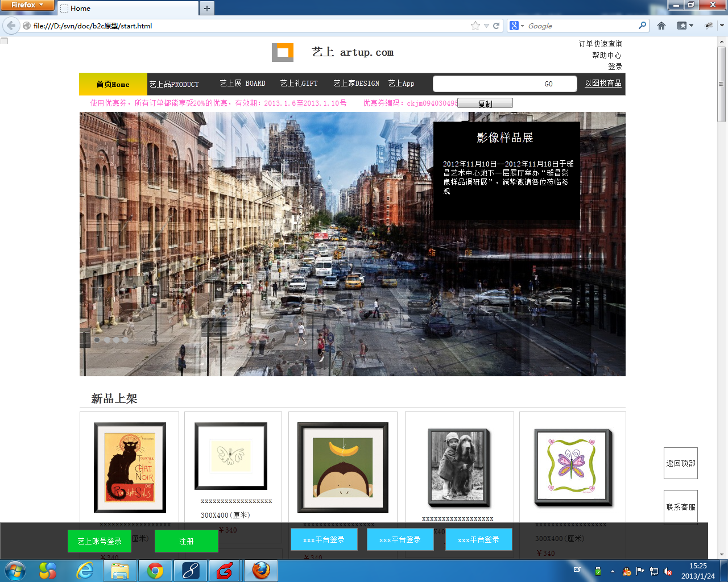Open 艺上家DESIGN nav item
Image resolution: width=728 pixels, height=582 pixels.
click(x=357, y=84)
